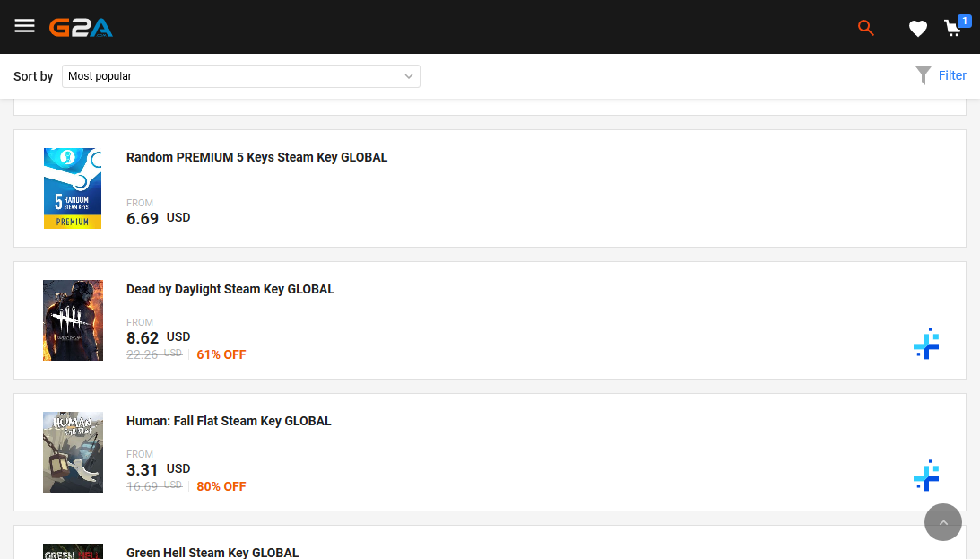Click the 80% OFF discount label

[221, 486]
